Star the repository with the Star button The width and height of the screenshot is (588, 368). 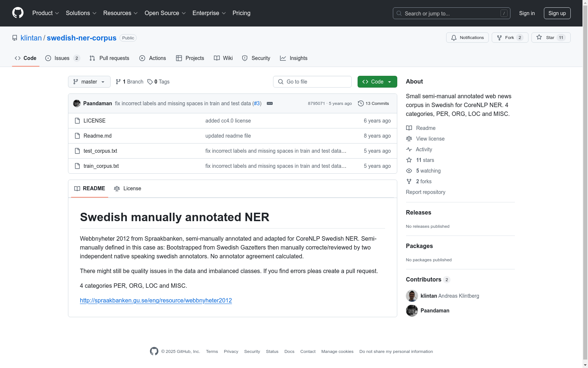tap(551, 38)
